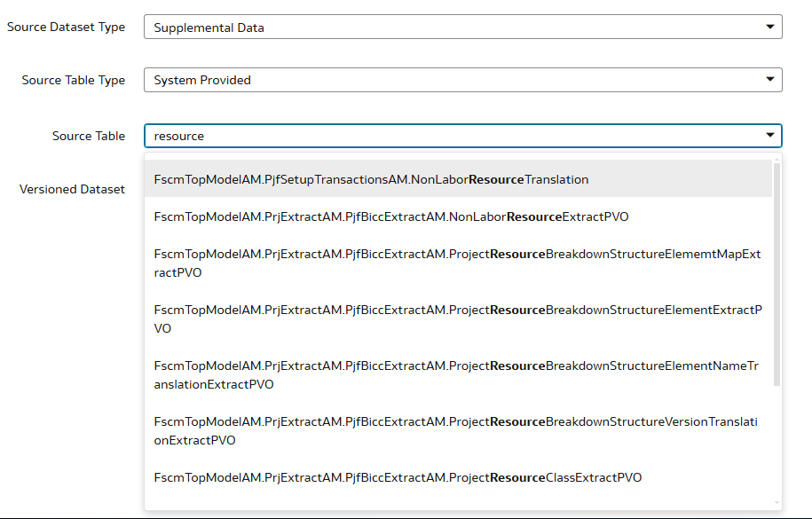Choose the NonLaborResourceExtractPVO option
The width and height of the screenshot is (812, 519).
click(x=458, y=216)
